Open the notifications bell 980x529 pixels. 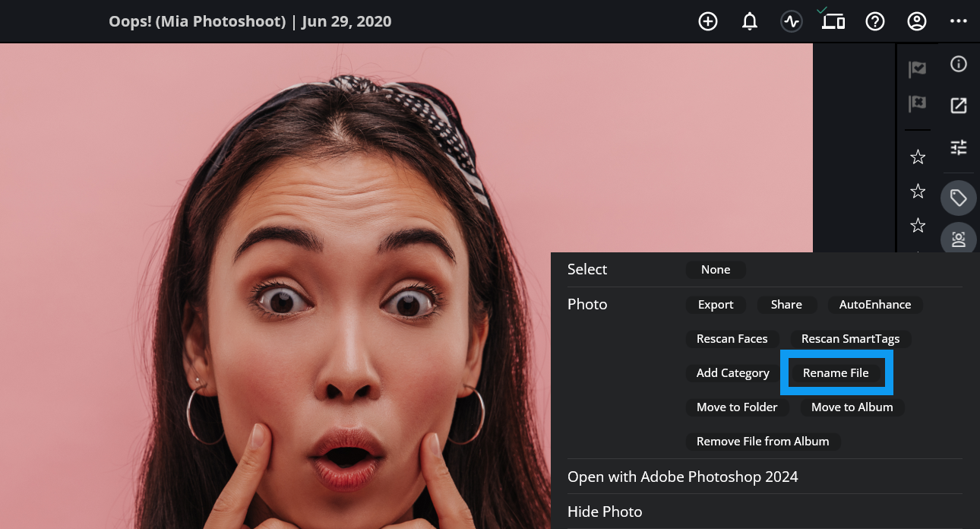(750, 21)
